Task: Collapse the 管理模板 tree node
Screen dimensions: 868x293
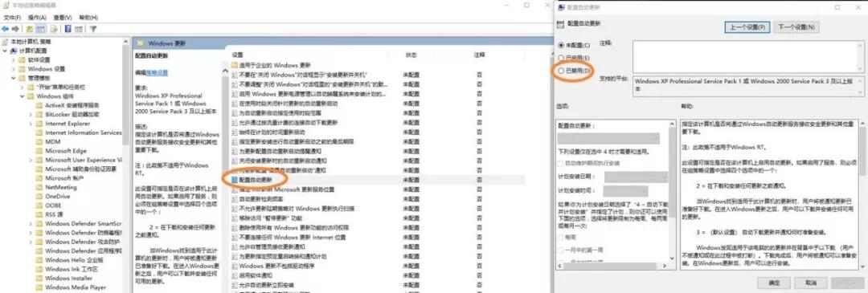Action: [x=14, y=78]
